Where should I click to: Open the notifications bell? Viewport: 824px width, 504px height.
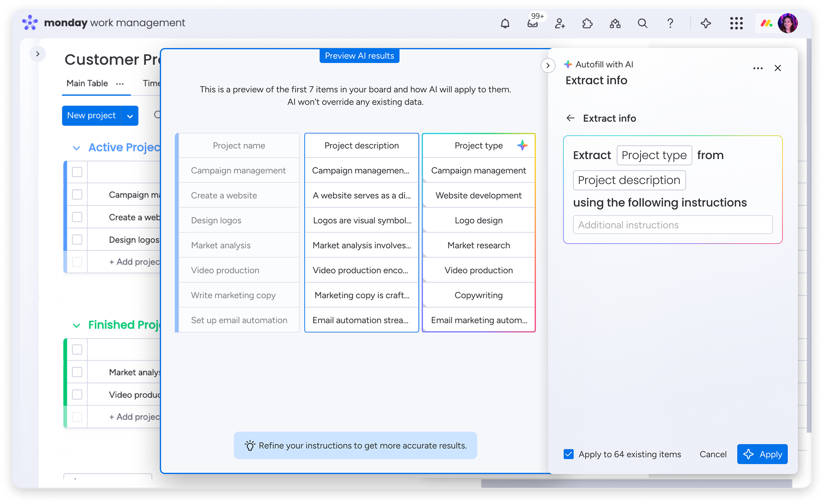(505, 24)
